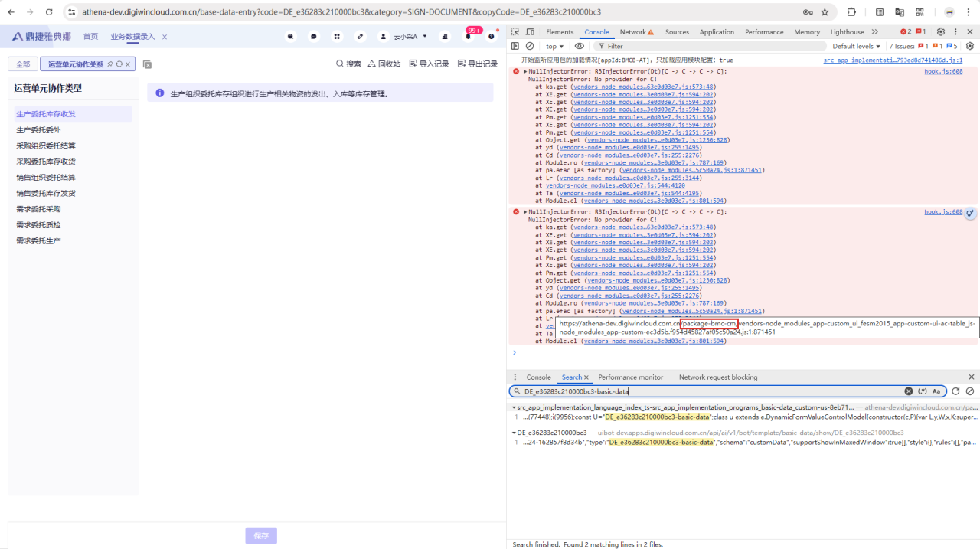Show the console sidebar
This screenshot has height=549, width=980.
coord(515,46)
